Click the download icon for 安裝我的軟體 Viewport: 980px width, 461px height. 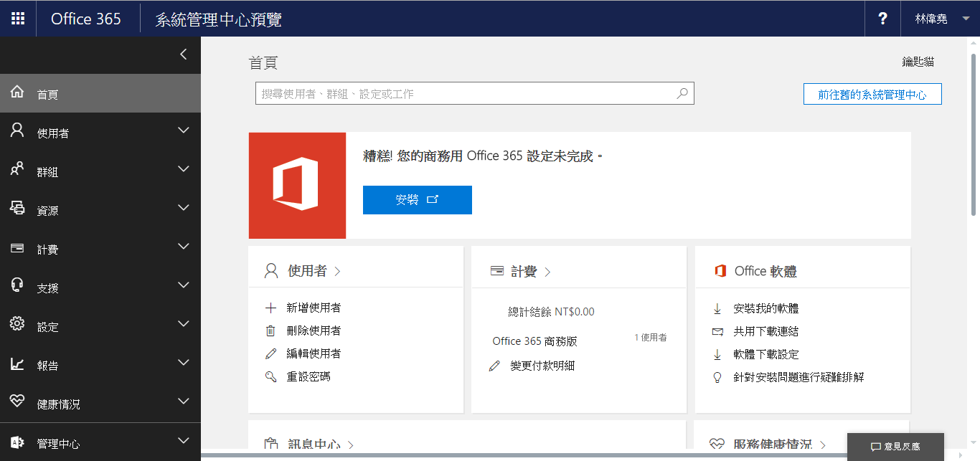717,309
